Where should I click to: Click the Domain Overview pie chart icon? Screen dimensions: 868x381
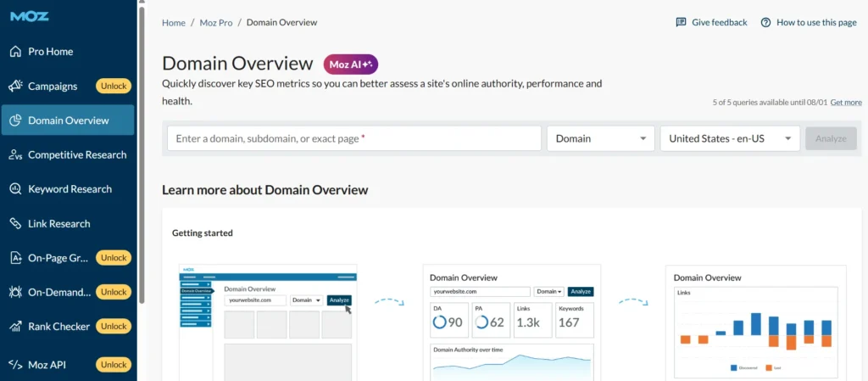[x=15, y=120]
